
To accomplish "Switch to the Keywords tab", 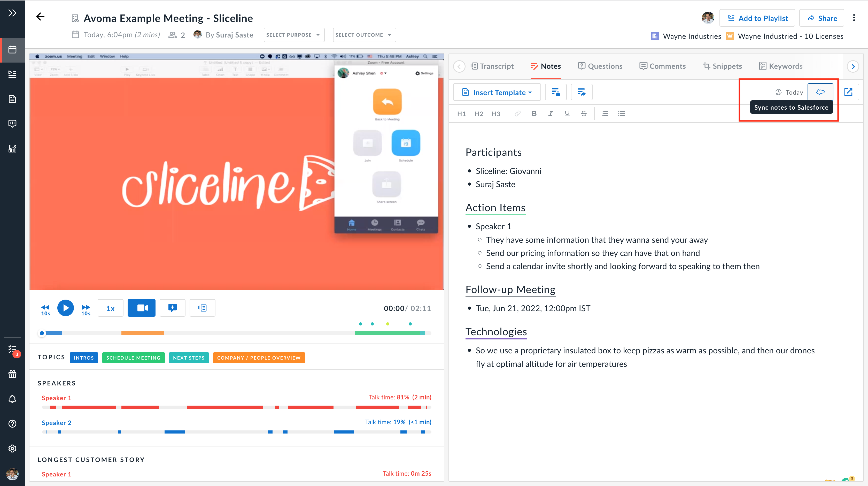I will (781, 66).
